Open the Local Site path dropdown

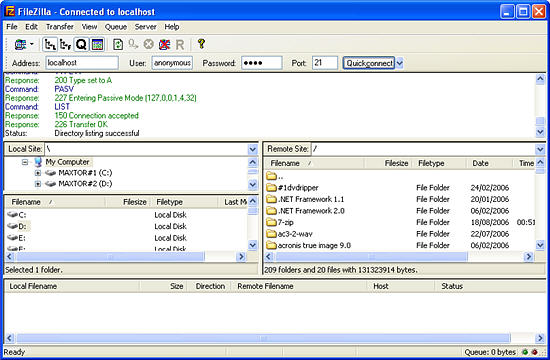[x=253, y=149]
